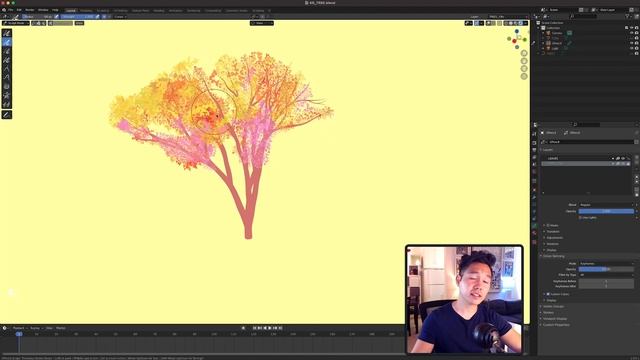Open timeline Marker menu
640x360 pixels.
(61, 328)
